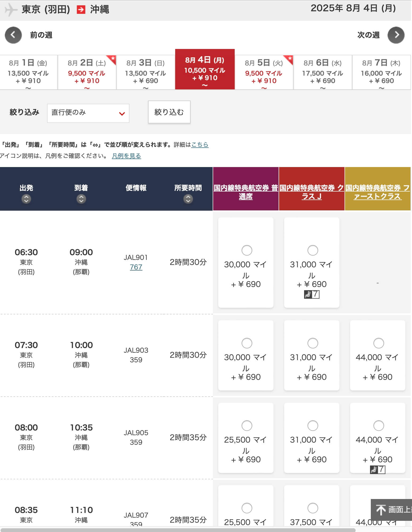The height and width of the screenshot is (532, 412).
Task: Go to next week with right arrow
Action: [x=396, y=35]
